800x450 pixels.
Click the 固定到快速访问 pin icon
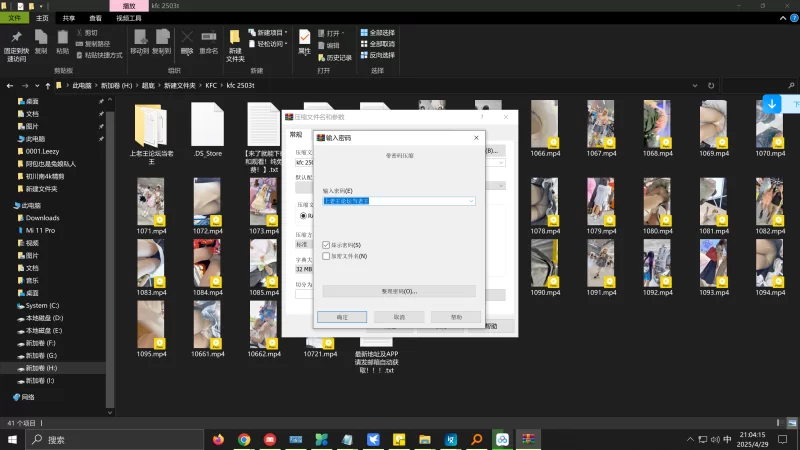15,38
